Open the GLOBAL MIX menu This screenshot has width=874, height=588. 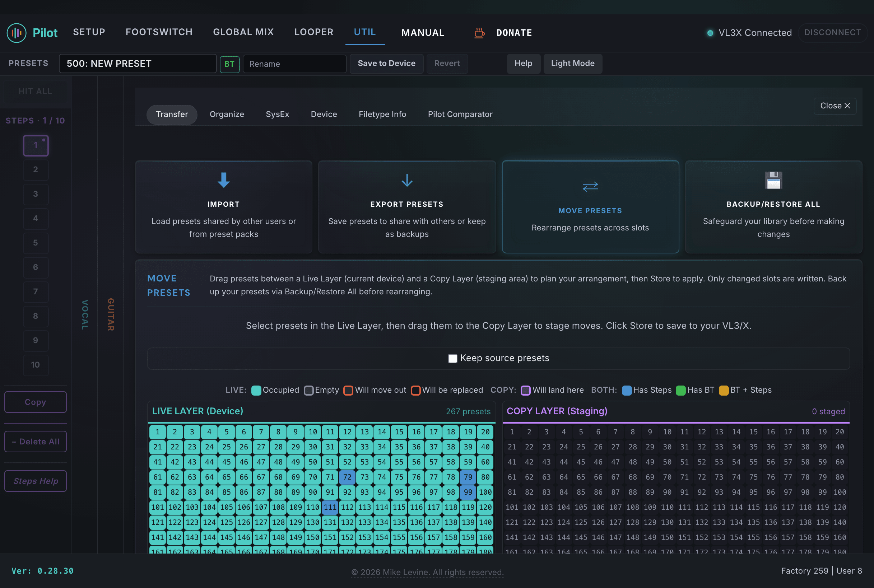click(243, 32)
